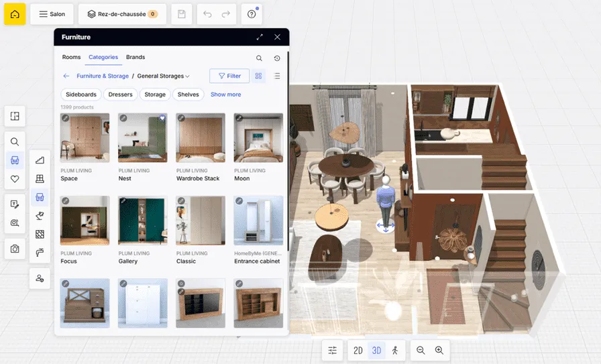Image resolution: width=601 pixels, height=364 pixels.
Task: Select the Moon product thumbnail
Action: 258,137
